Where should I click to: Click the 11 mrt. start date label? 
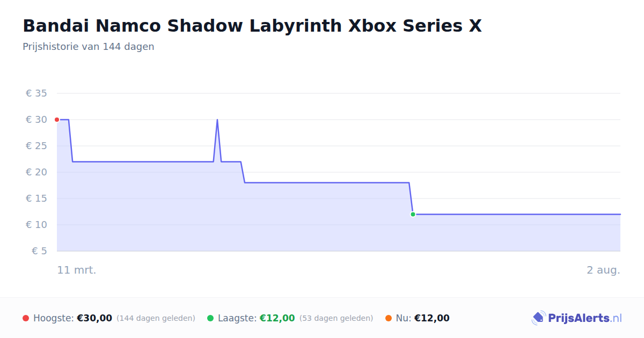77,270
